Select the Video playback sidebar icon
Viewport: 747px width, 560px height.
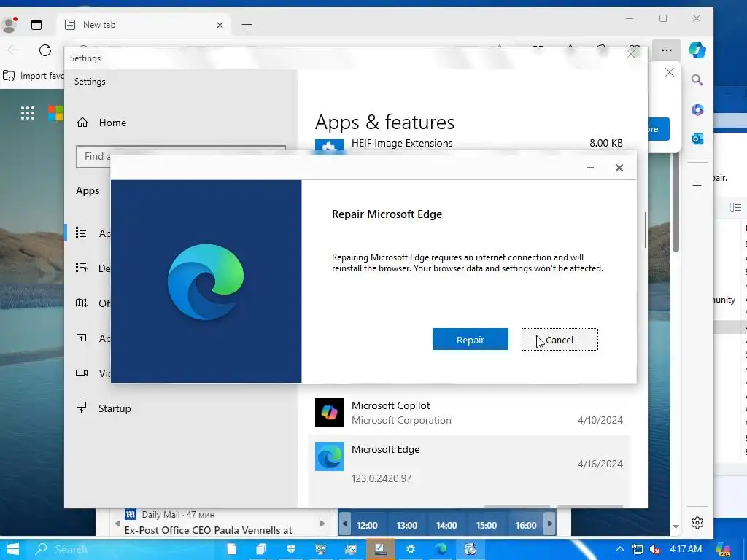pyautogui.click(x=82, y=373)
